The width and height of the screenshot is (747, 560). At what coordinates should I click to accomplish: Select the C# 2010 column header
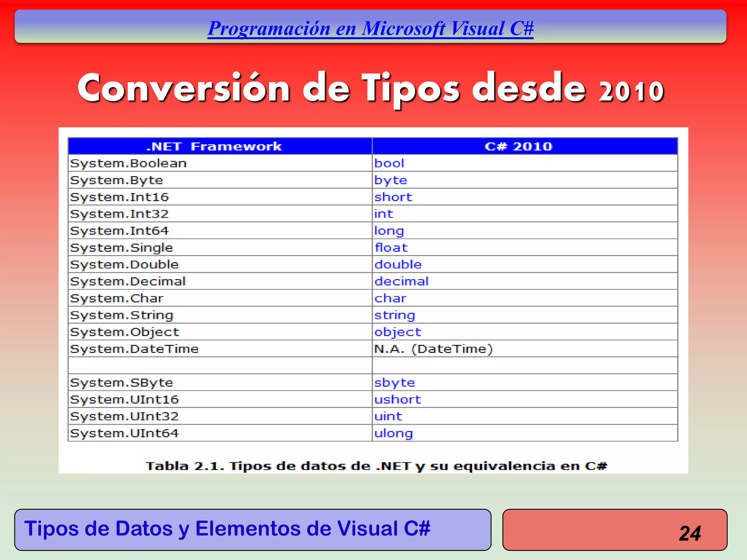tap(525, 146)
